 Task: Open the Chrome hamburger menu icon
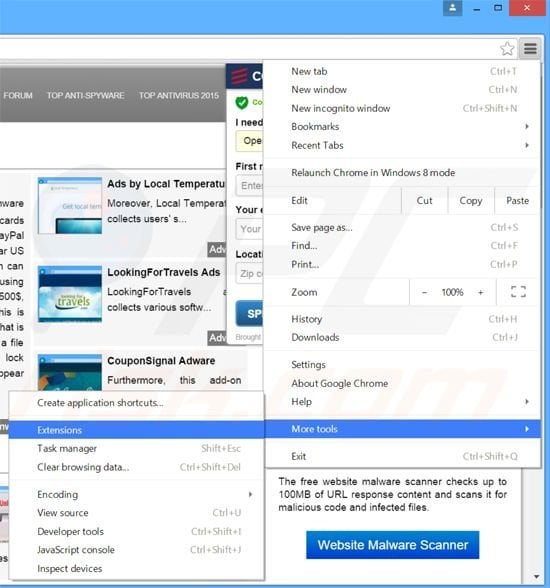530,48
